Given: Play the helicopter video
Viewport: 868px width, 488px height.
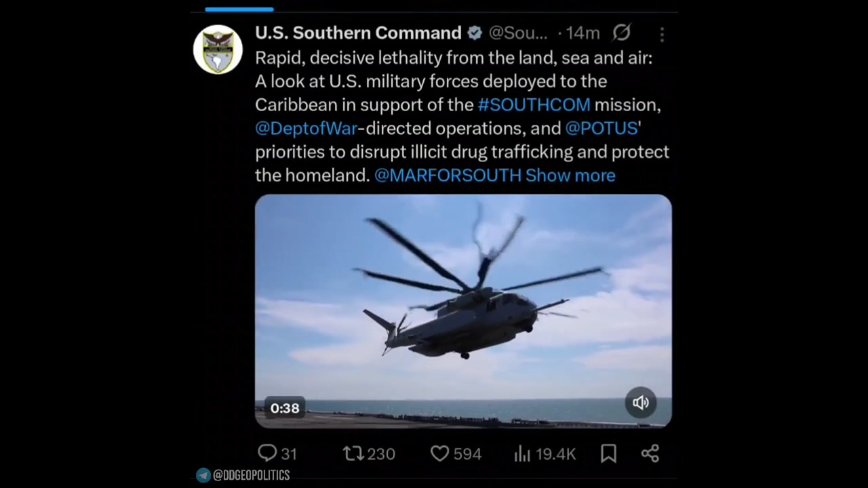Looking at the screenshot, I should click(463, 310).
